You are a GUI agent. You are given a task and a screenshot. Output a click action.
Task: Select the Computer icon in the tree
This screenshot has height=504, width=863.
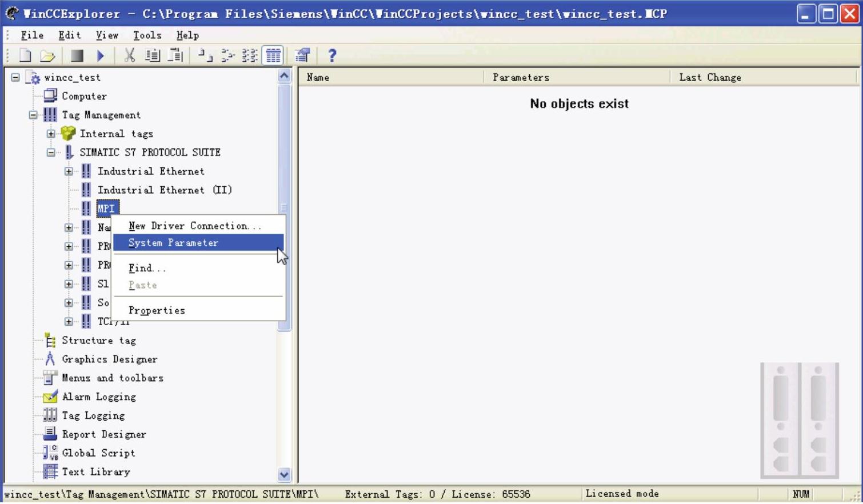pyautogui.click(x=50, y=95)
